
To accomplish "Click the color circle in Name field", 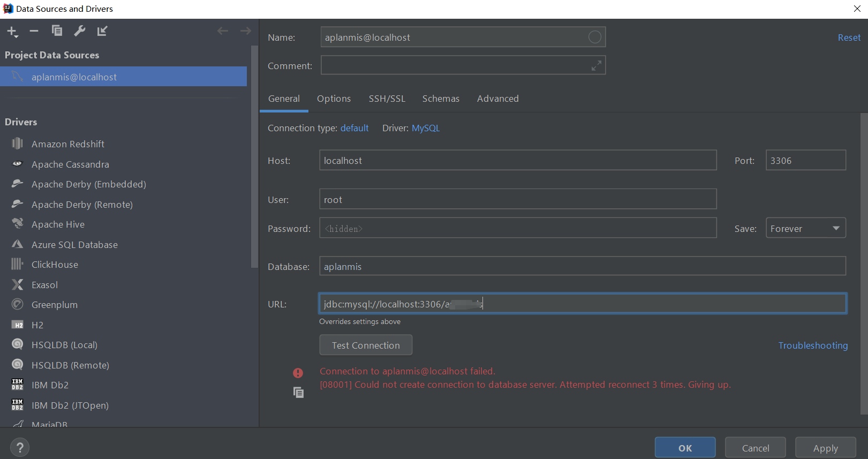I will coord(594,37).
